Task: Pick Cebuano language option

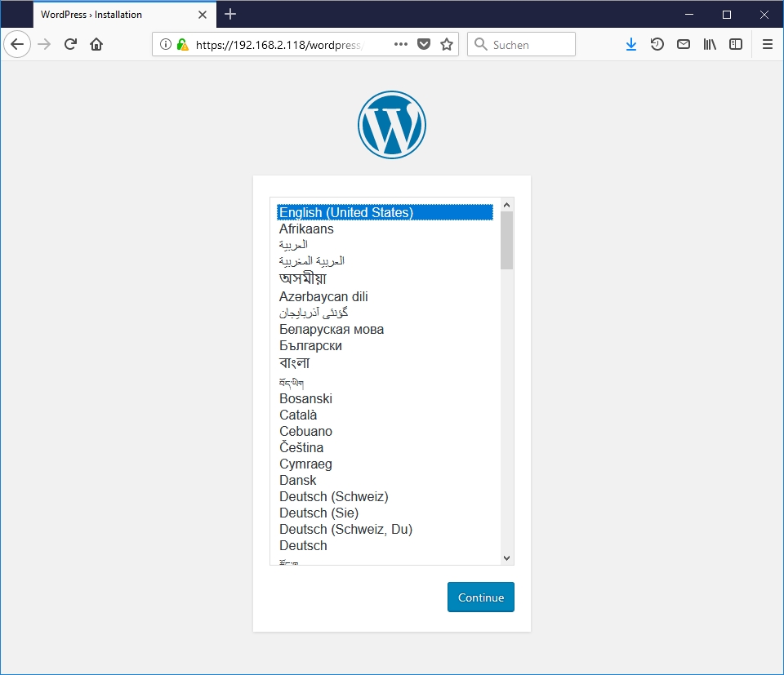Action: (x=385, y=431)
